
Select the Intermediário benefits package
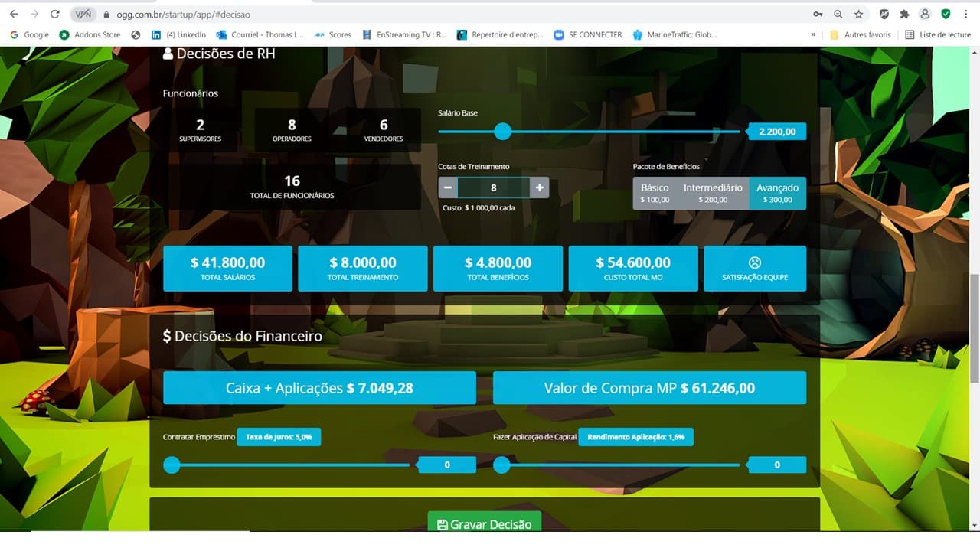tap(713, 193)
